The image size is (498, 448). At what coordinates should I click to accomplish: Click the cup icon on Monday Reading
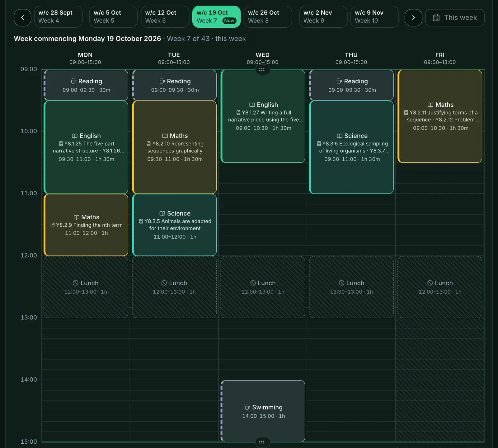(74, 81)
